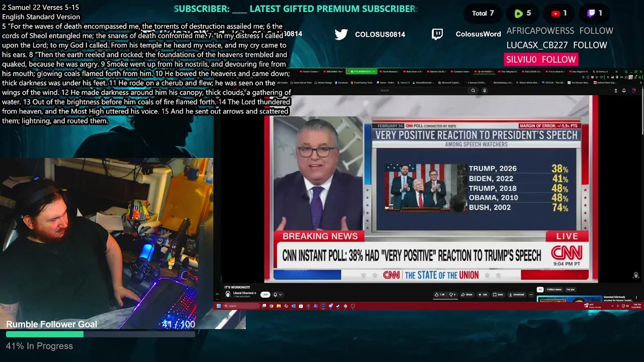
Task: Download the YouTube video
Action: coord(517,295)
